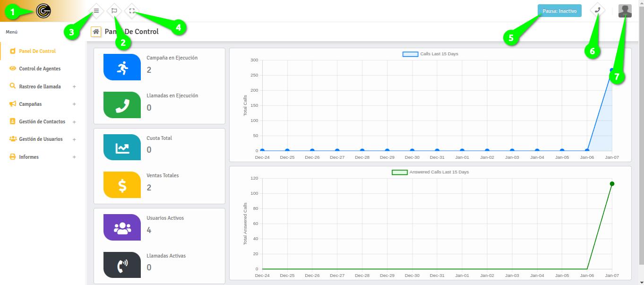Expand the Campañas submenu plus sign
Viewport: 644px width, 285px height.
click(x=74, y=104)
